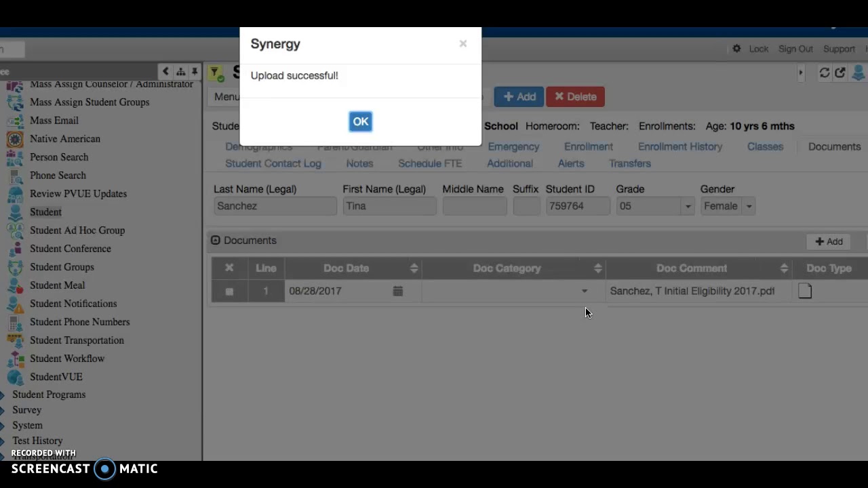Click the Person Search icon
The width and height of the screenshot is (868, 488).
[15, 157]
